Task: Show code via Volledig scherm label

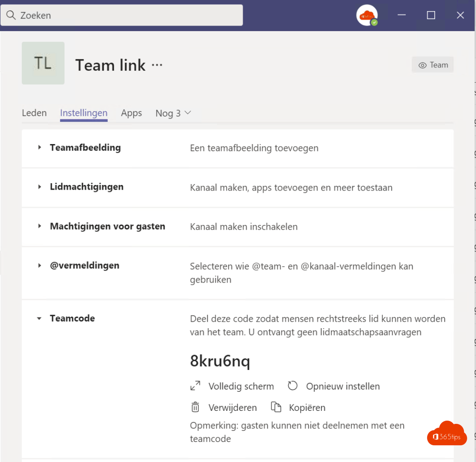Action: tap(241, 386)
